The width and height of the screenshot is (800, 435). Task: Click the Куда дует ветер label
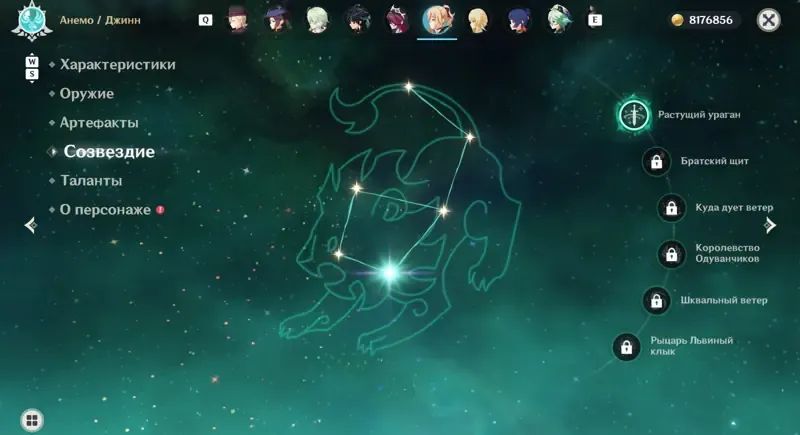pyautogui.click(x=734, y=208)
